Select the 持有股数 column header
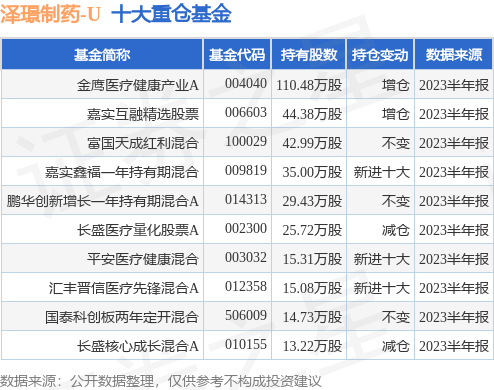Viewport: 494px width, 390px height. 309,55
